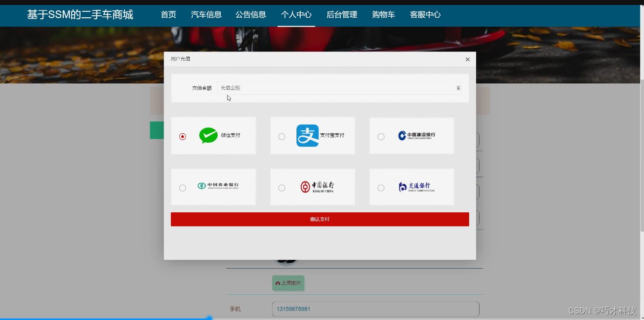
Task: Click the Bank of Communications logo
Action: pyautogui.click(x=417, y=187)
